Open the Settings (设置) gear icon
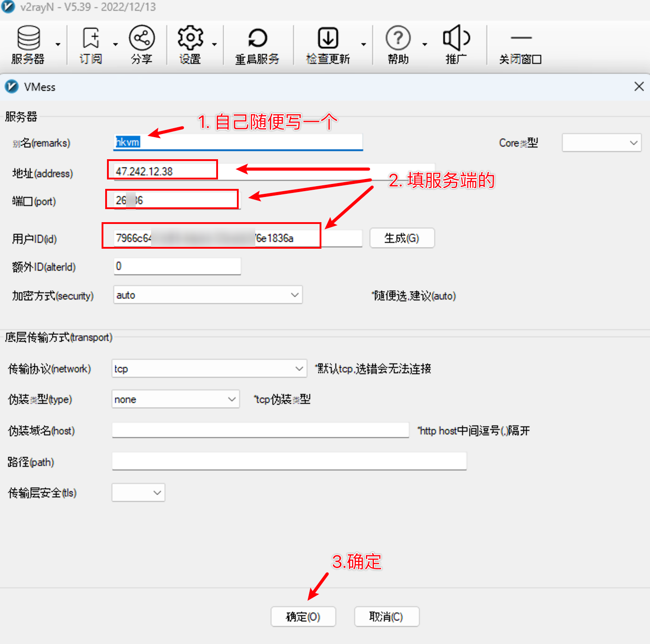 tap(190, 45)
